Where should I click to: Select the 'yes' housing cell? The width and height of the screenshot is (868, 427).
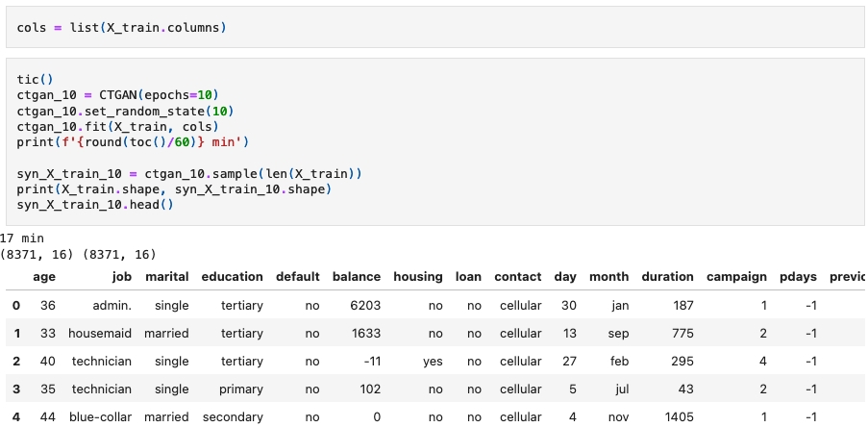[433, 362]
